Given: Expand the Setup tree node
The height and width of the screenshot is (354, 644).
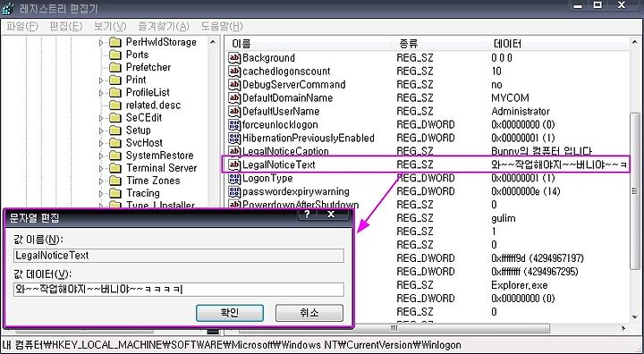Looking at the screenshot, I should 101,131.
